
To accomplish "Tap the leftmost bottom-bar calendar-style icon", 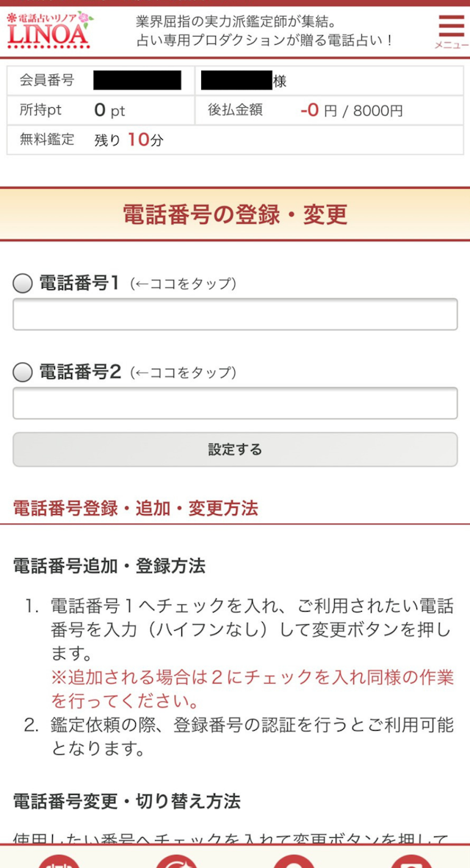I will [59, 861].
